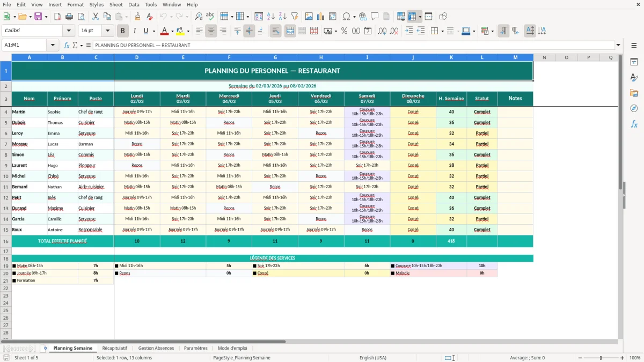Open sidebar Gallery deck

634,93
